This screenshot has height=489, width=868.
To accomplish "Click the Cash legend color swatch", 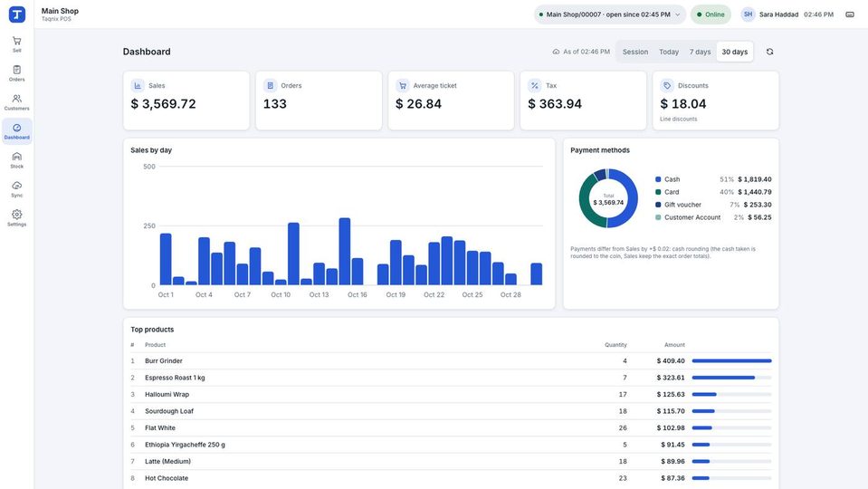I will click(658, 179).
